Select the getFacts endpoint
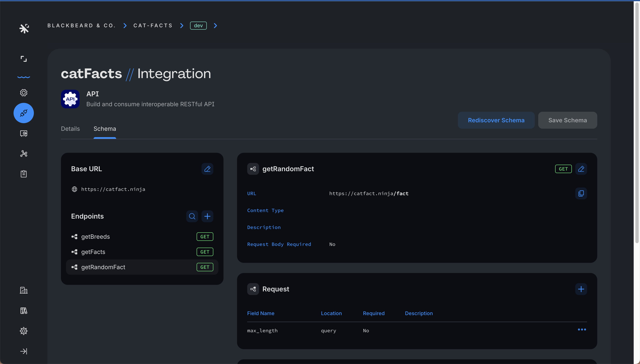This screenshot has height=364, width=640. 142,252
